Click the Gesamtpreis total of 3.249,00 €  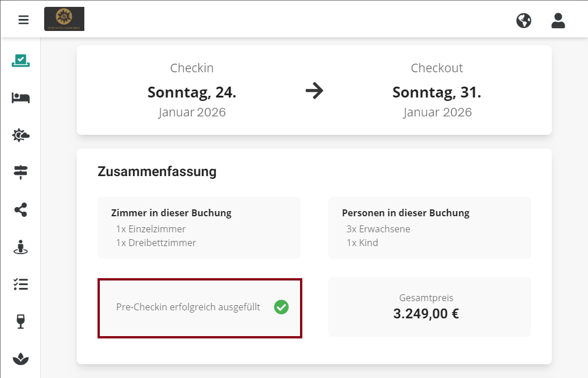point(429,306)
